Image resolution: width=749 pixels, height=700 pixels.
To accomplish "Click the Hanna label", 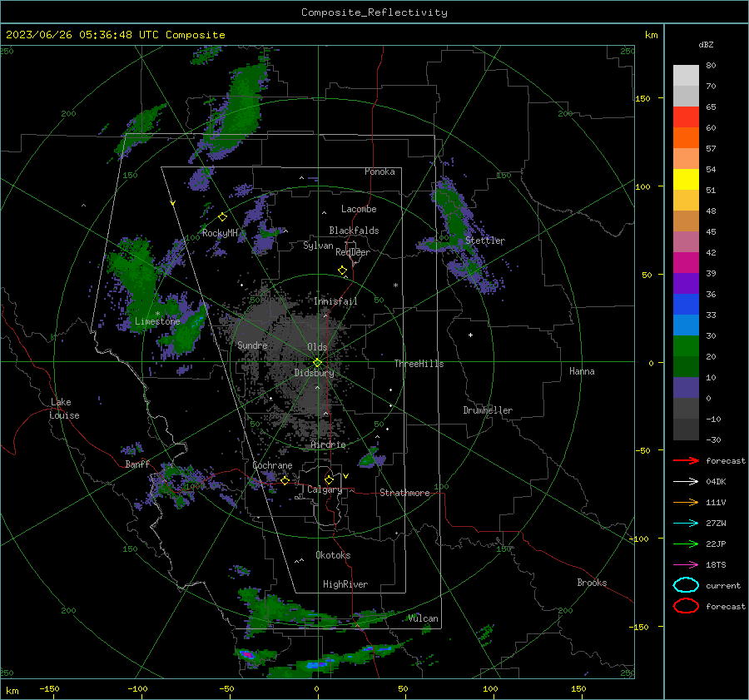I will click(582, 370).
